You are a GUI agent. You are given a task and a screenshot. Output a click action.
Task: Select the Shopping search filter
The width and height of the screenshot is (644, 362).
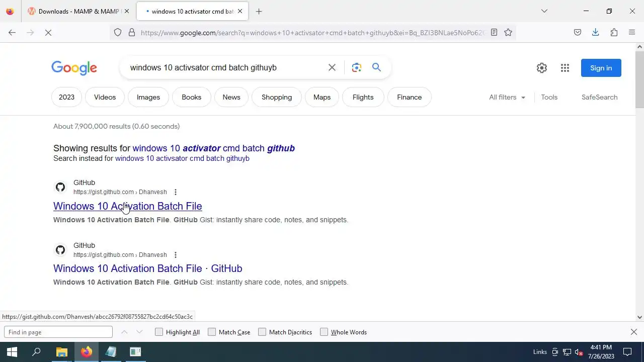tap(277, 97)
